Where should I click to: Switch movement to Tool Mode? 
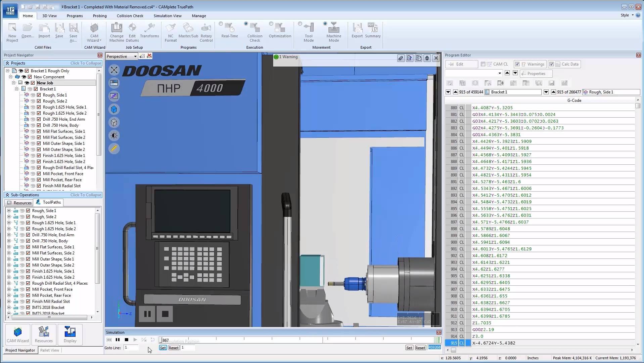tap(309, 32)
